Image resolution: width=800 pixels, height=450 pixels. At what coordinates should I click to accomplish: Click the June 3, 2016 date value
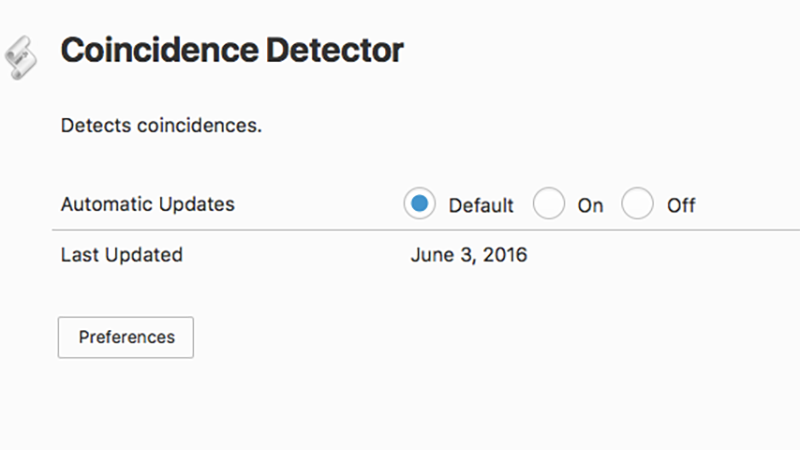(469, 255)
